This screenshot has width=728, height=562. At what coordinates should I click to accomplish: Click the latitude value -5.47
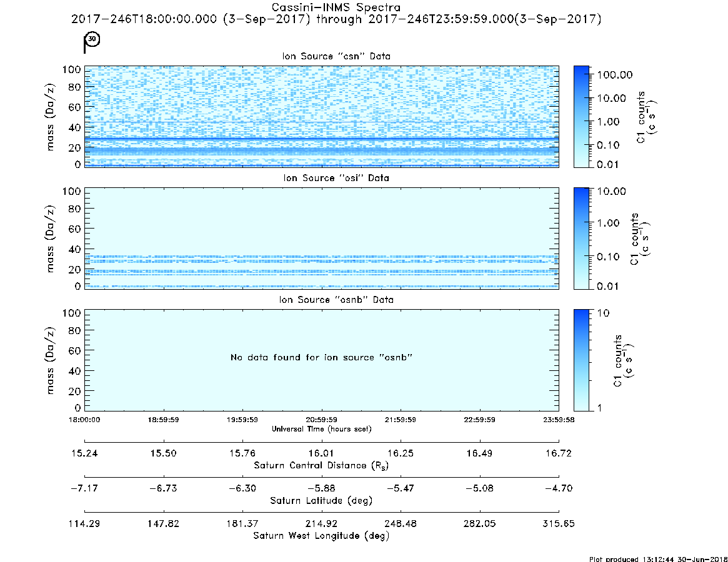click(401, 488)
